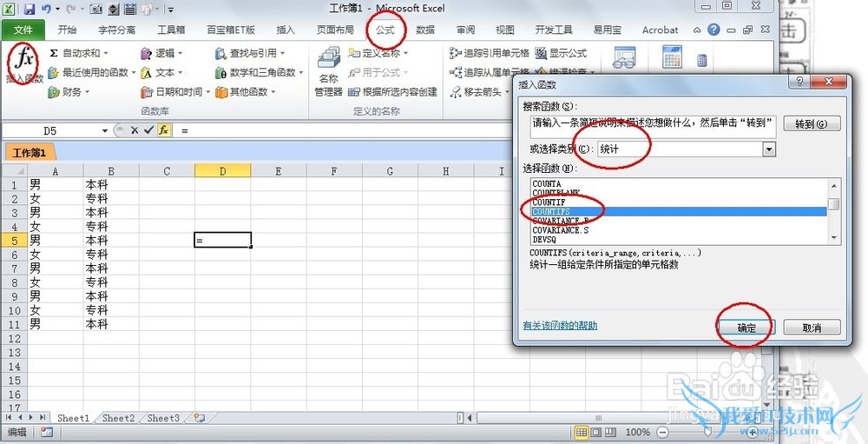The height and width of the screenshot is (444, 868).
Task: Open Lookup & Reference 查找与引用 functions
Action: point(250,53)
